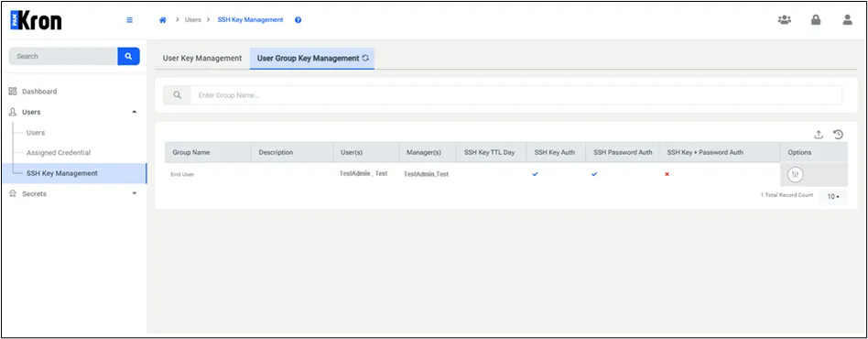This screenshot has width=868, height=339.
Task: Click the refresh icon on User Group tab
Action: tap(365, 58)
